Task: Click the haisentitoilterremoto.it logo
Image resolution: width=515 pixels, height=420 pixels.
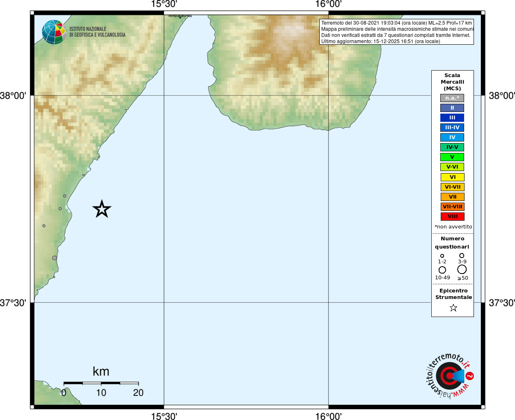Action: (450, 376)
